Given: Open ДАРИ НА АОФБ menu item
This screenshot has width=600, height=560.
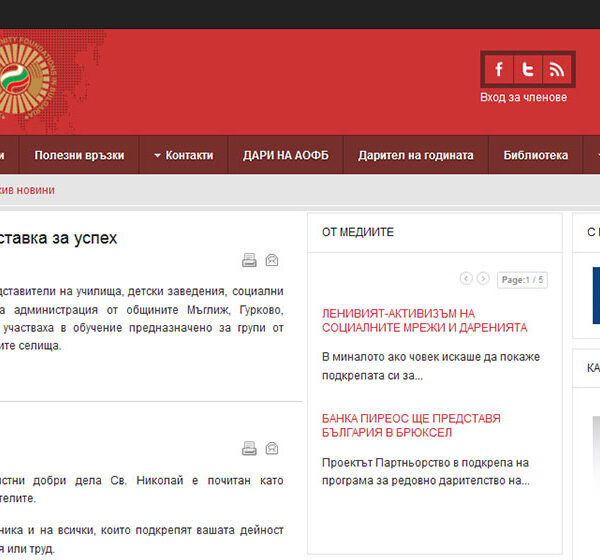Looking at the screenshot, I should click(286, 155).
